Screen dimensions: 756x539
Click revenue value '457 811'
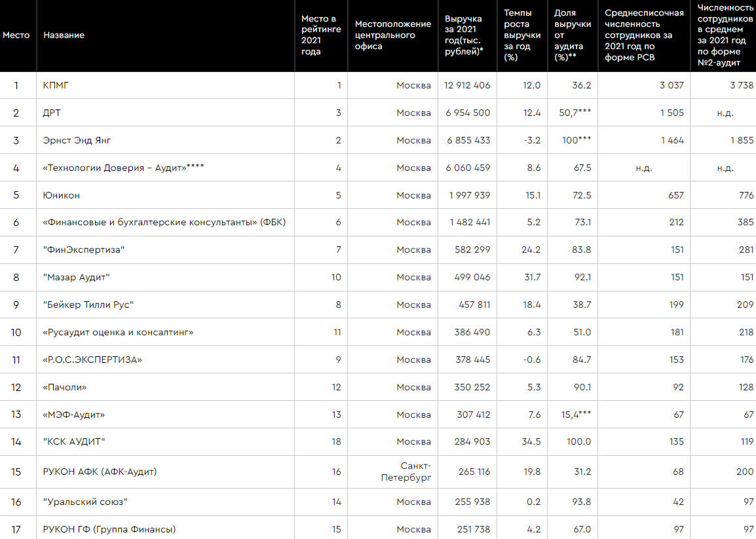click(x=474, y=305)
